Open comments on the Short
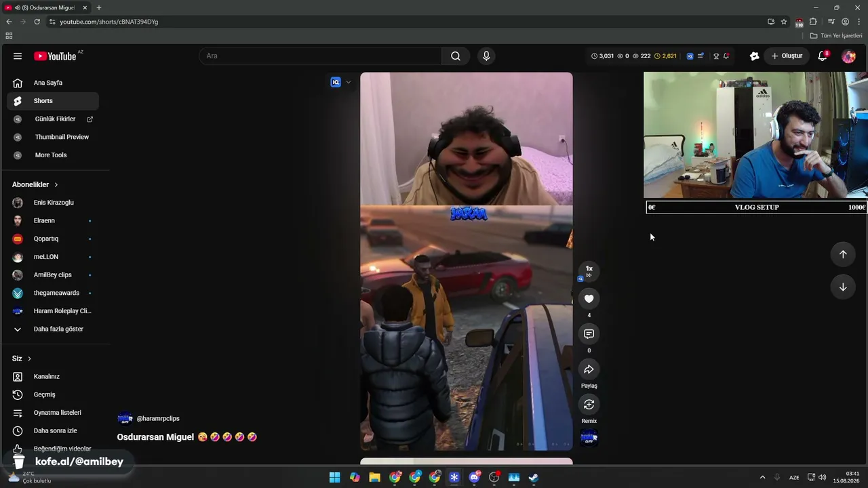This screenshot has width=868, height=488. click(x=589, y=334)
